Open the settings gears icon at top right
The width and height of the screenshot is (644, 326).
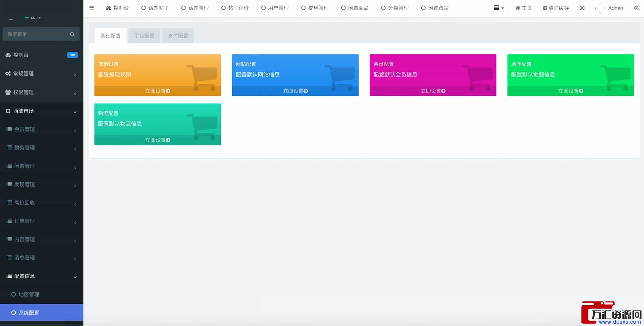(x=637, y=8)
